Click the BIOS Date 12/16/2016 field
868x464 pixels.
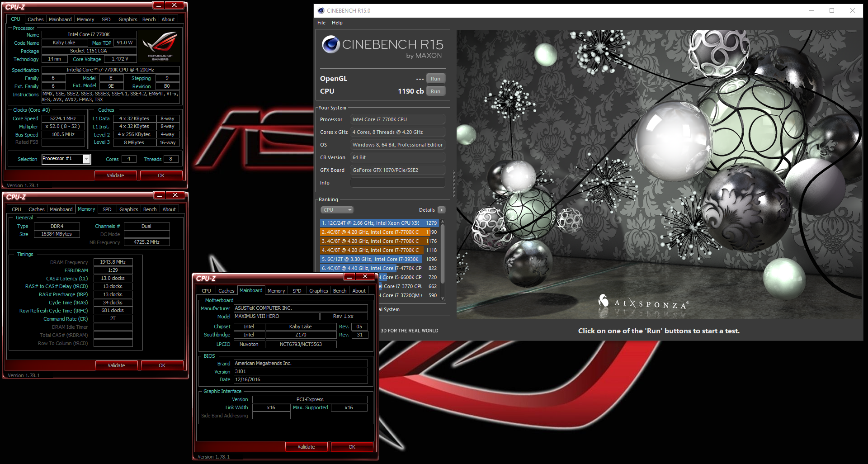300,380
